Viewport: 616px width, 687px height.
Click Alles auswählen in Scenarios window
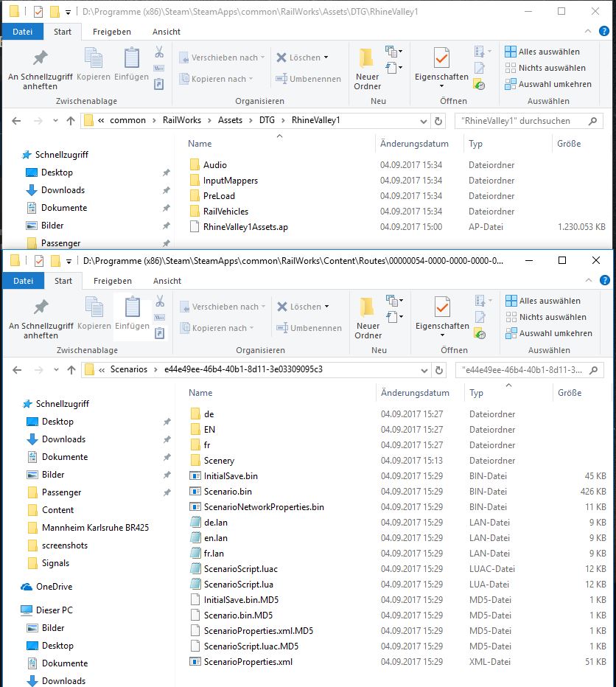543,301
